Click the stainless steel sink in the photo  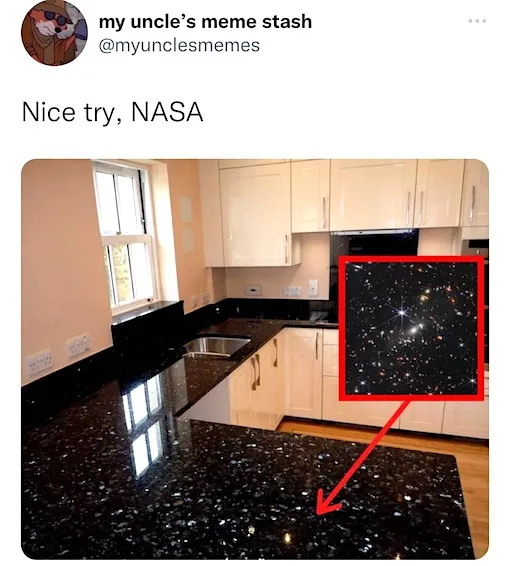click(215, 347)
